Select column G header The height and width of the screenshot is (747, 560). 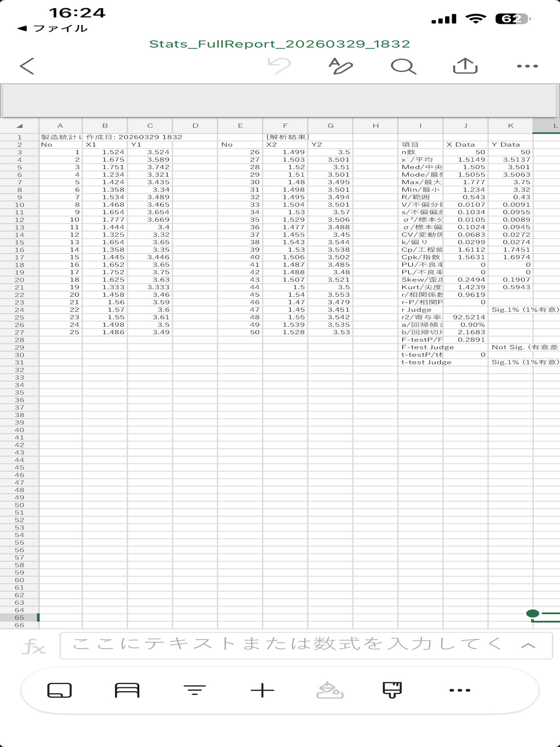click(x=330, y=126)
